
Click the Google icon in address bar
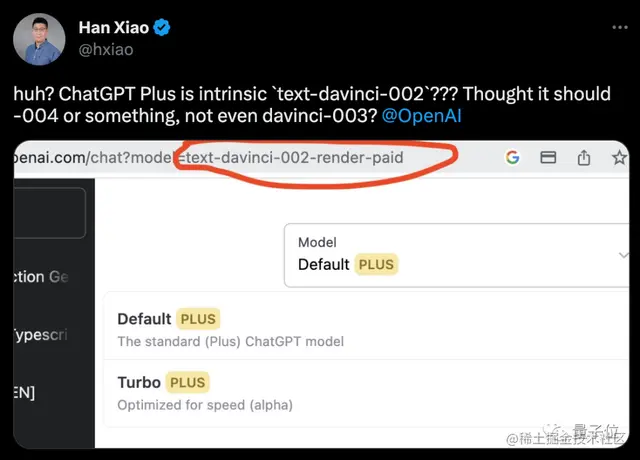(x=512, y=157)
